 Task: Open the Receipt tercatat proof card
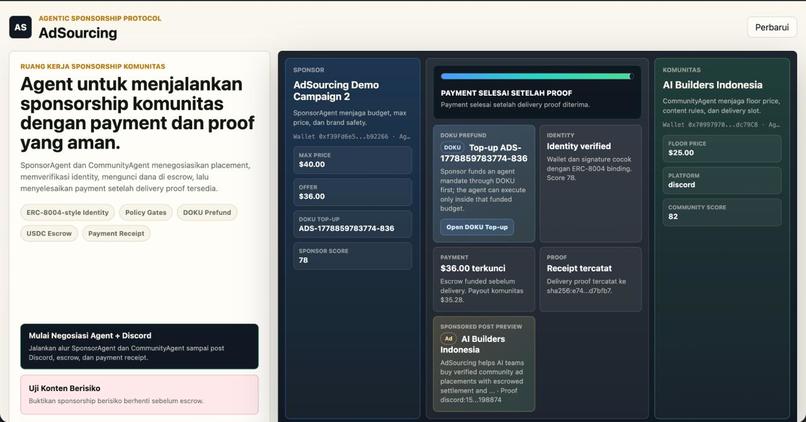591,280
